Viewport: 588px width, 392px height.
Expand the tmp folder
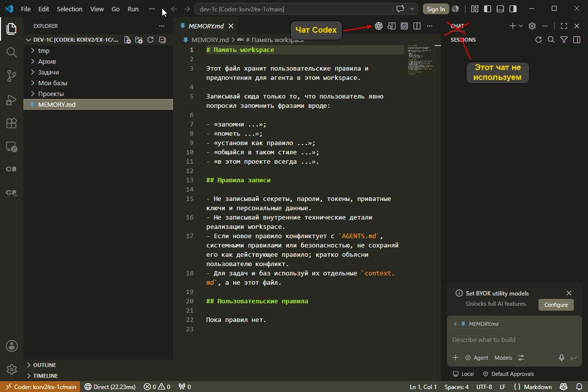coord(98,50)
